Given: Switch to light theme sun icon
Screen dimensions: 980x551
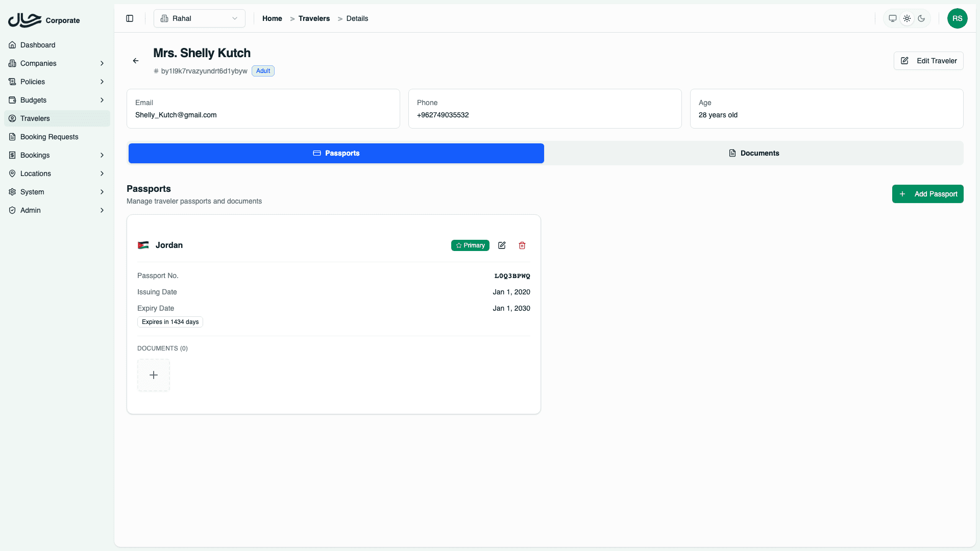Looking at the screenshot, I should coord(907,18).
